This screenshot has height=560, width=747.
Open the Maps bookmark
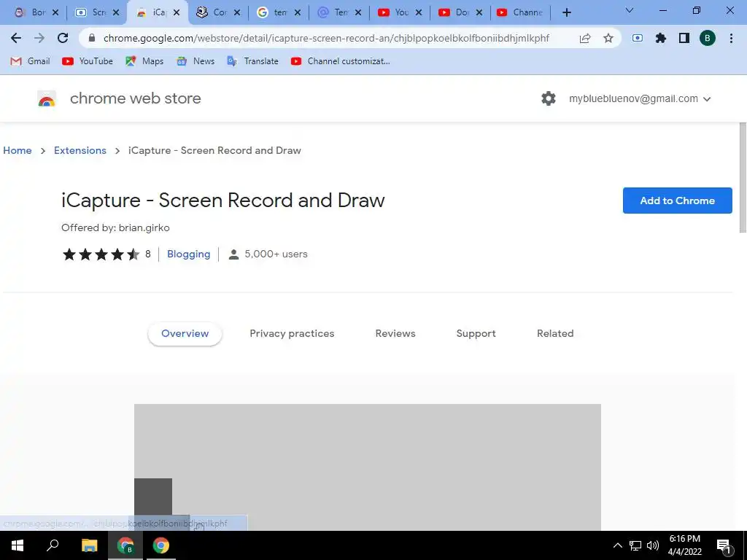click(144, 61)
